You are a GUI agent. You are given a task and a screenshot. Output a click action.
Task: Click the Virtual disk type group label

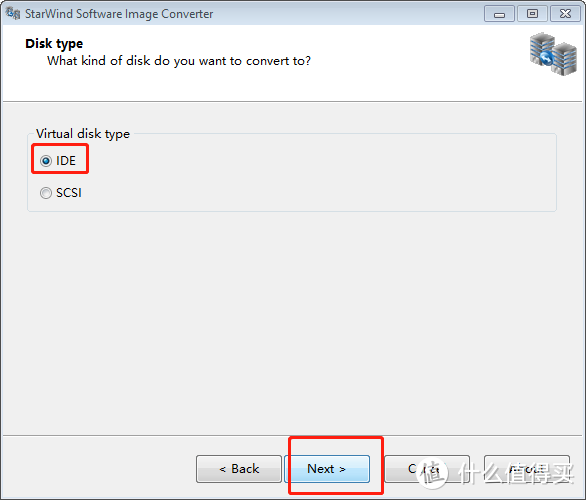(83, 134)
